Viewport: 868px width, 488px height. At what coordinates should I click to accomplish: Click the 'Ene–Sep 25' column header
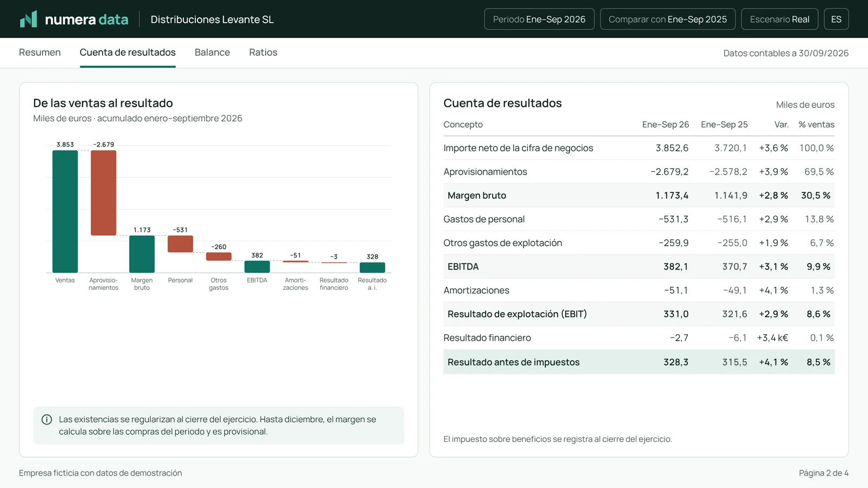724,125
